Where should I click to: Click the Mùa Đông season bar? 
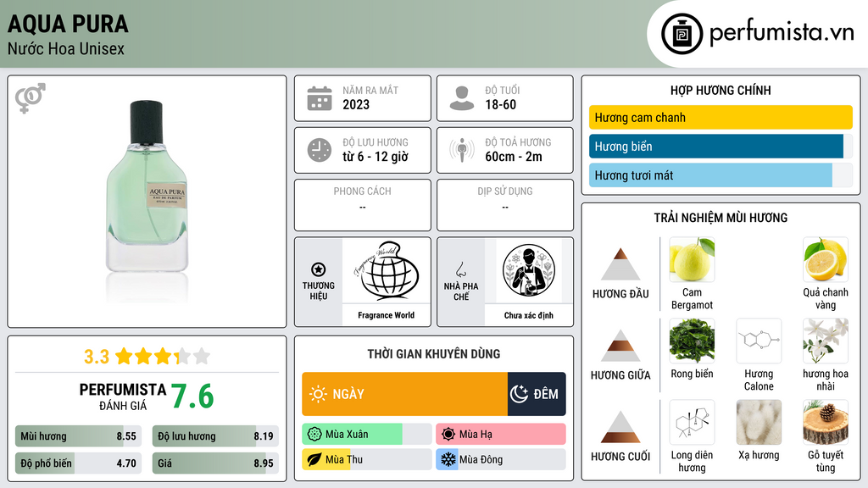coord(500,460)
